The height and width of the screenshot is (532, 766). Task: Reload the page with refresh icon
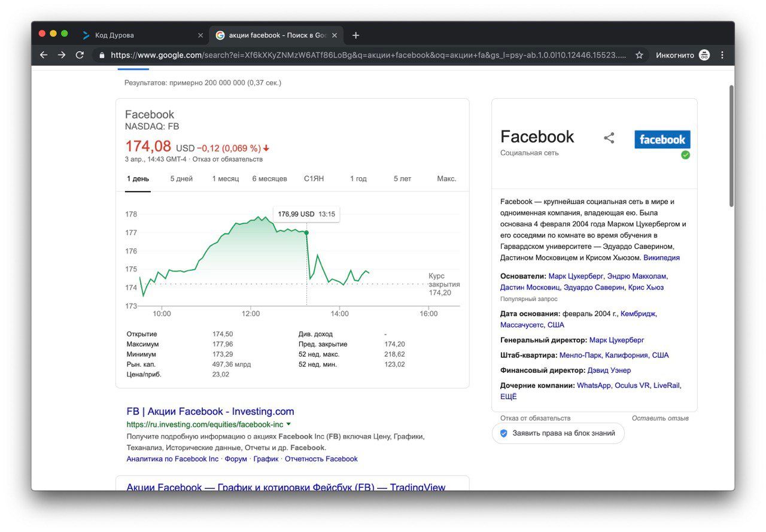click(x=80, y=55)
